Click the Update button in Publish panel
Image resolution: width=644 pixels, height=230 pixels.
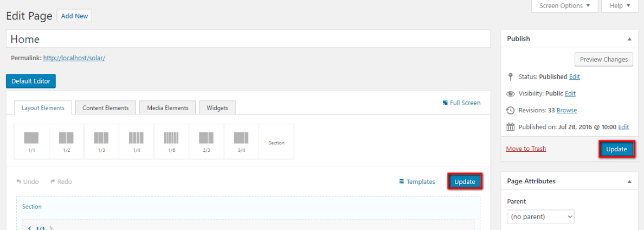(x=616, y=149)
